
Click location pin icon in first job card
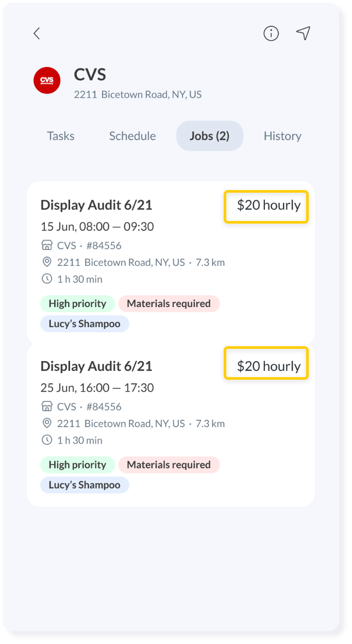pyautogui.click(x=47, y=262)
